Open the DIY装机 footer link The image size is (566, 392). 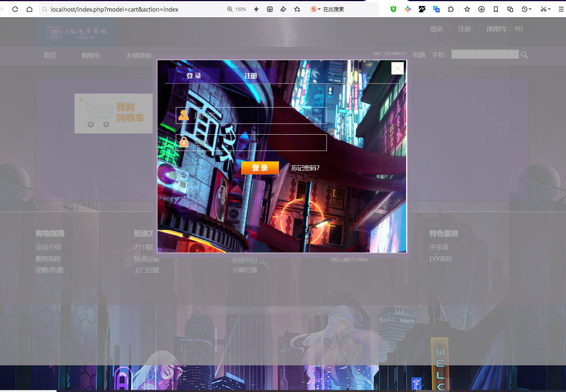click(x=441, y=259)
